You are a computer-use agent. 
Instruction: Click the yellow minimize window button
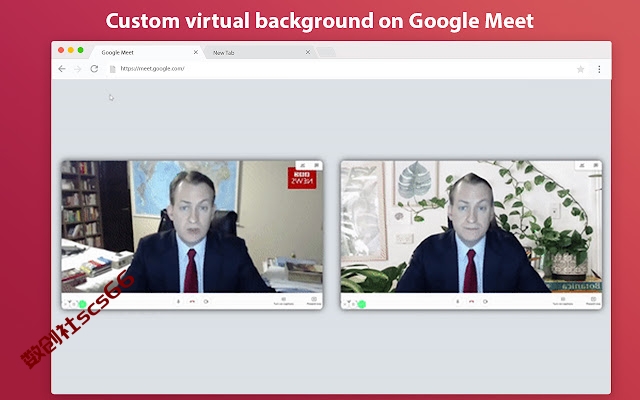pos(71,50)
